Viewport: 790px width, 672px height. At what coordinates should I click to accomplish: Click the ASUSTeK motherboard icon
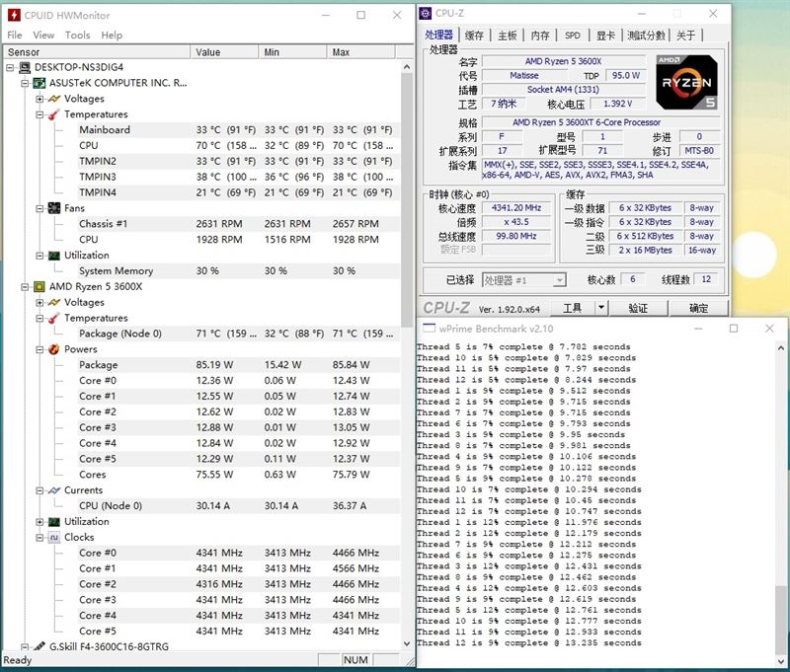click(x=39, y=83)
